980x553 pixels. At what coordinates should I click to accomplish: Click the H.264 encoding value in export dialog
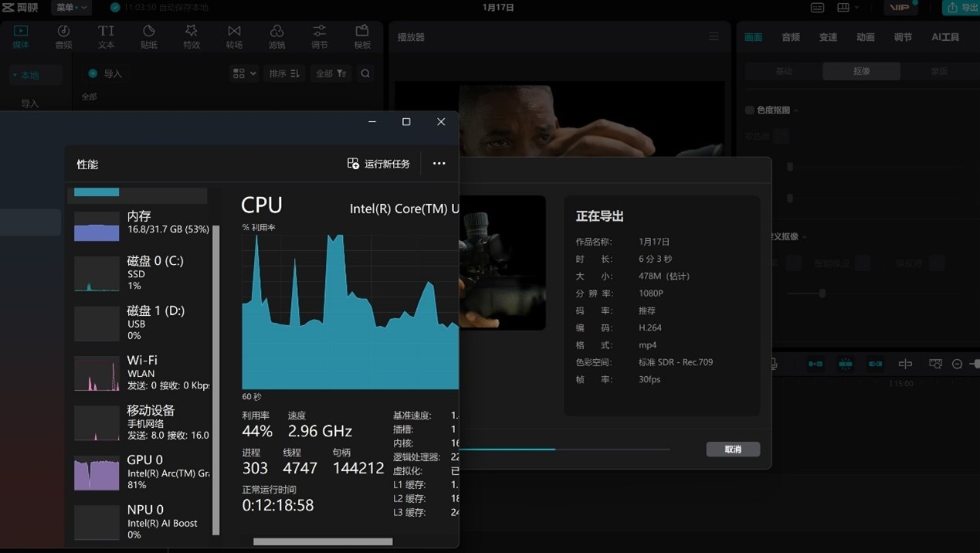pos(650,327)
